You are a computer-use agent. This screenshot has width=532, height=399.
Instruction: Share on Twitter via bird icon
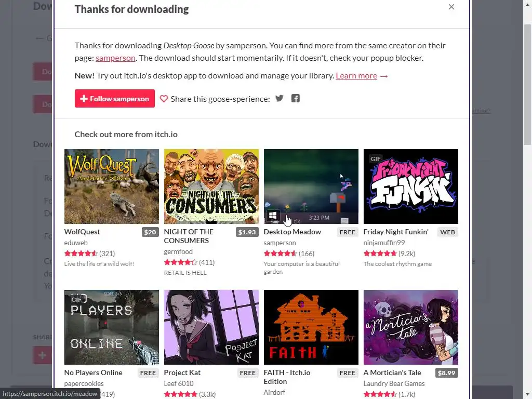pos(279,98)
